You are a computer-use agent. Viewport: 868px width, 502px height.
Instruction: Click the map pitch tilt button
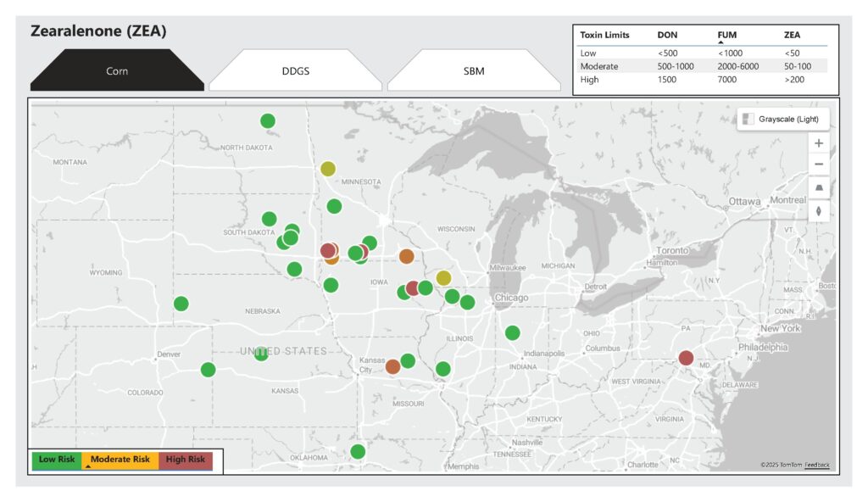(818, 187)
